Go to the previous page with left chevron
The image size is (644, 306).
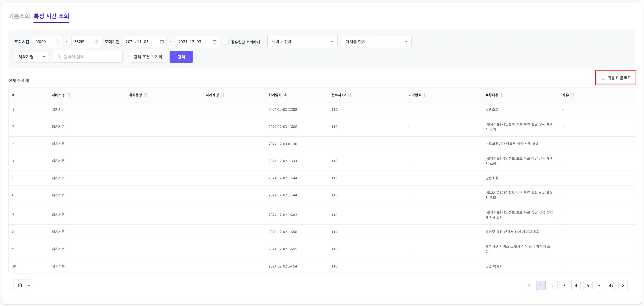tap(529, 285)
